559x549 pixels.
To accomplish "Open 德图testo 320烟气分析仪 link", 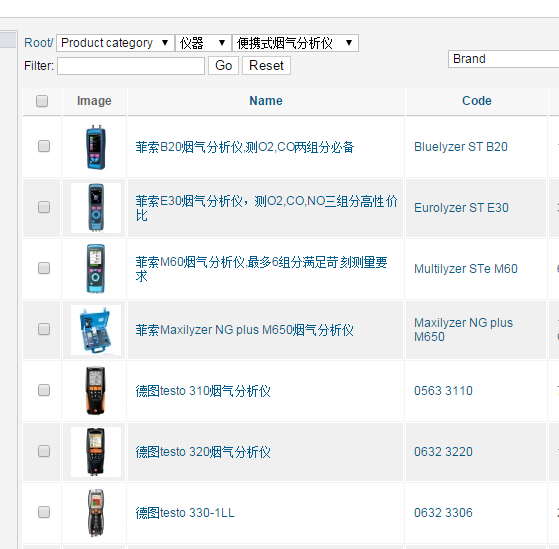I will click(x=203, y=452).
